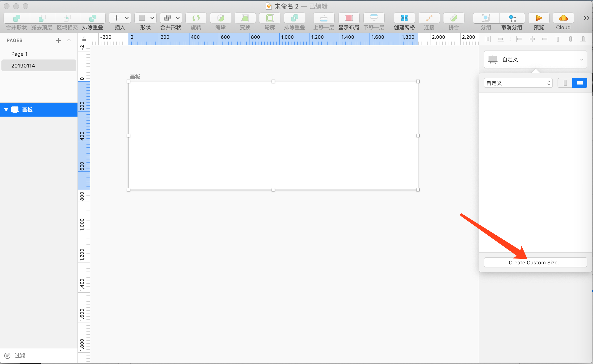Click the align top edges icon
This screenshot has width=593, height=364.
[558, 39]
